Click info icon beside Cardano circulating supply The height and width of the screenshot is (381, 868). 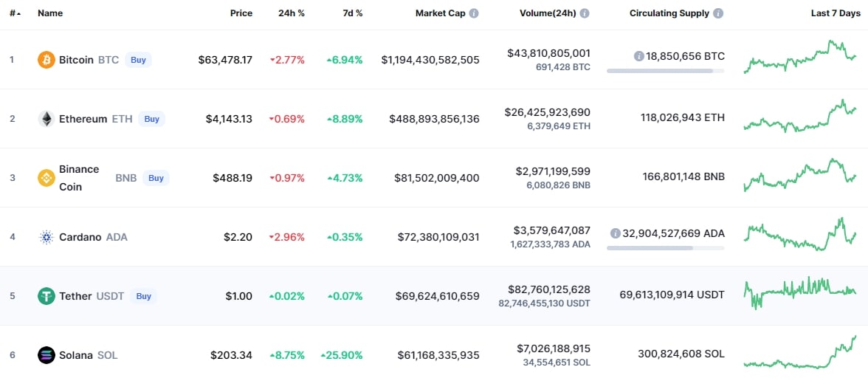[615, 233]
